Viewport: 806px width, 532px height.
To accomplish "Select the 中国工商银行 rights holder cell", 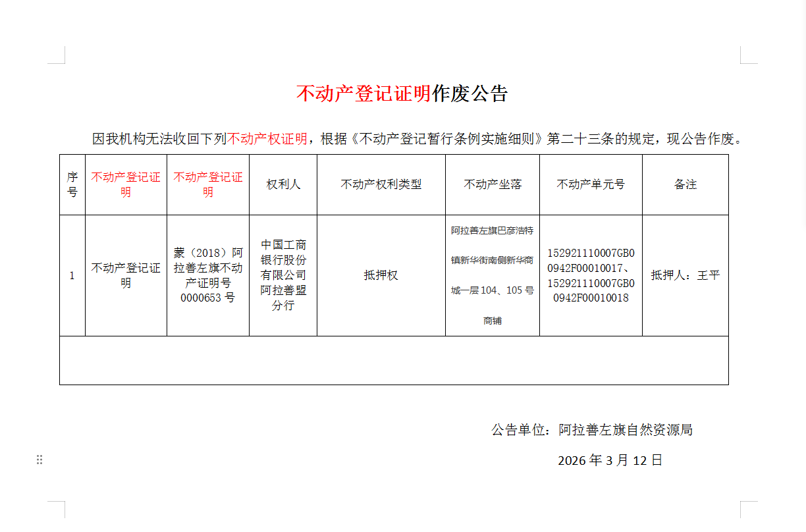I will [283, 275].
